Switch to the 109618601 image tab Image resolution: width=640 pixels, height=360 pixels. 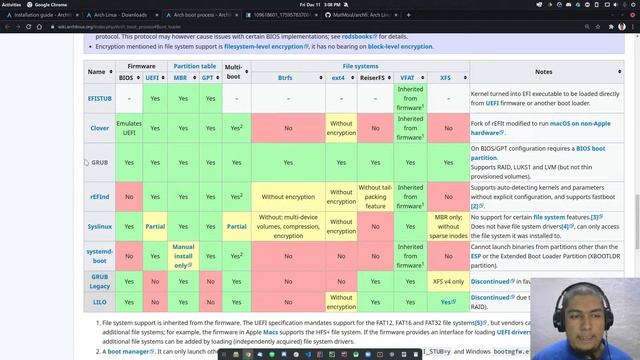click(x=282, y=15)
